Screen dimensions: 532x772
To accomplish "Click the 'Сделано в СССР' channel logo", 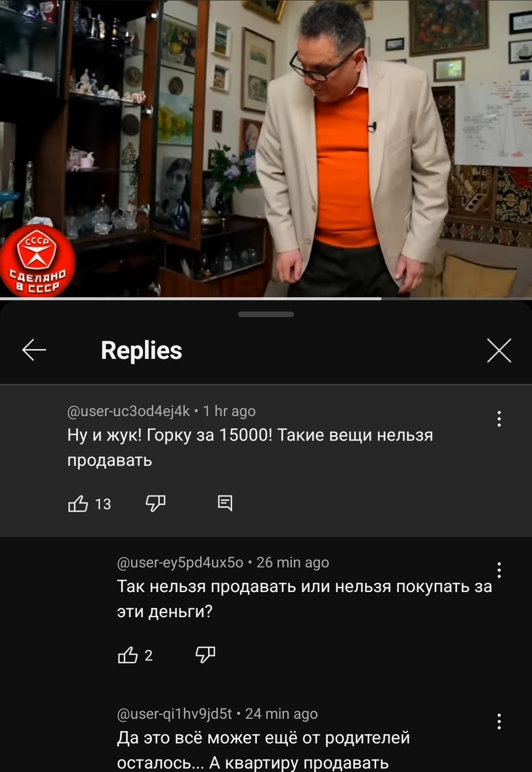I will click(37, 261).
